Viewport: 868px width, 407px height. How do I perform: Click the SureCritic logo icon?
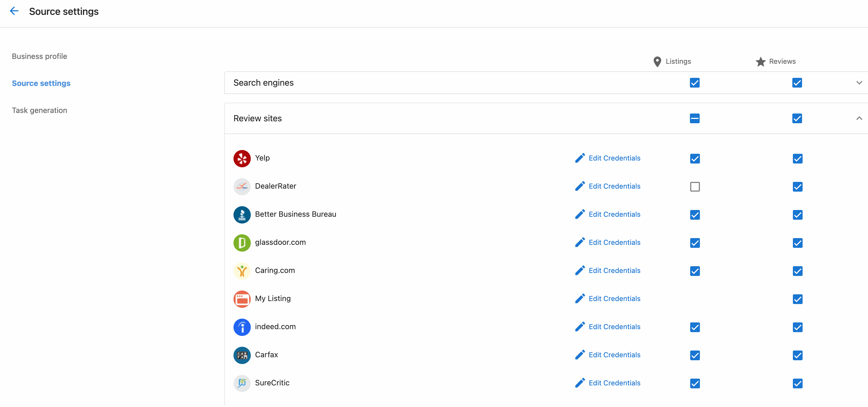tap(242, 383)
